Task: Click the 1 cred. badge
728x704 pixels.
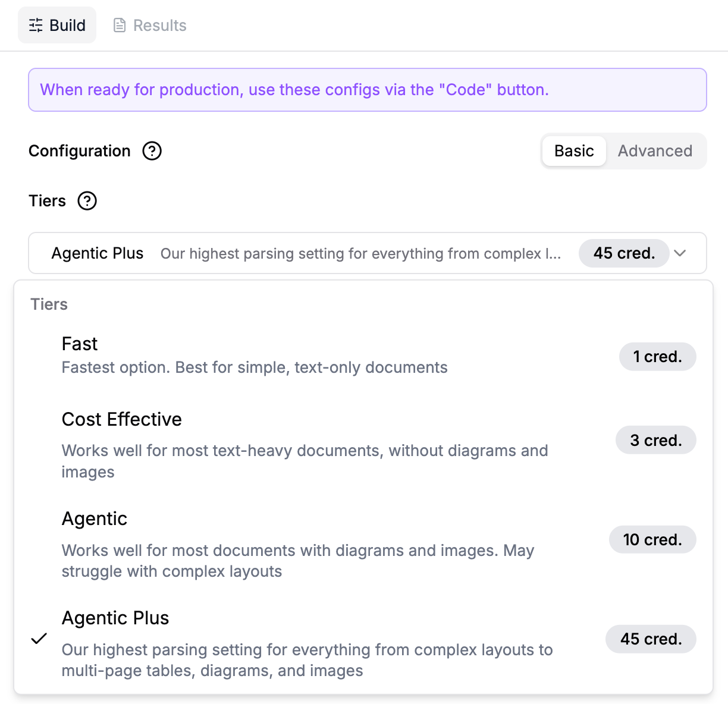Action: click(x=657, y=357)
